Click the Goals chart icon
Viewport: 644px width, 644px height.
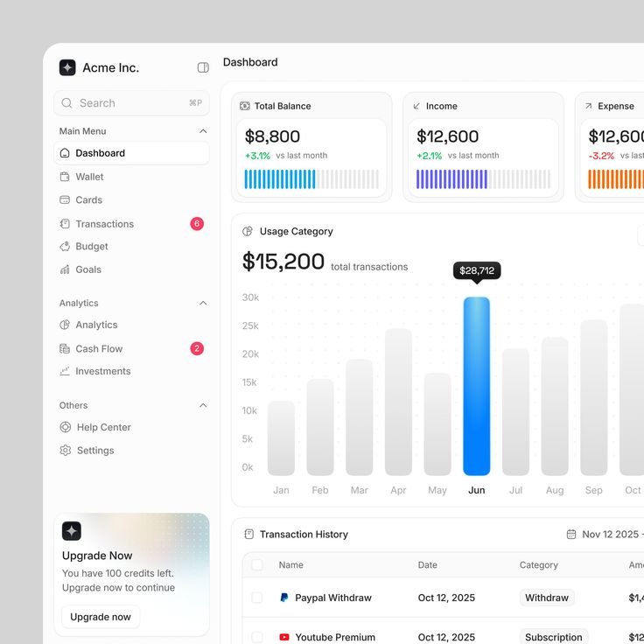click(65, 269)
